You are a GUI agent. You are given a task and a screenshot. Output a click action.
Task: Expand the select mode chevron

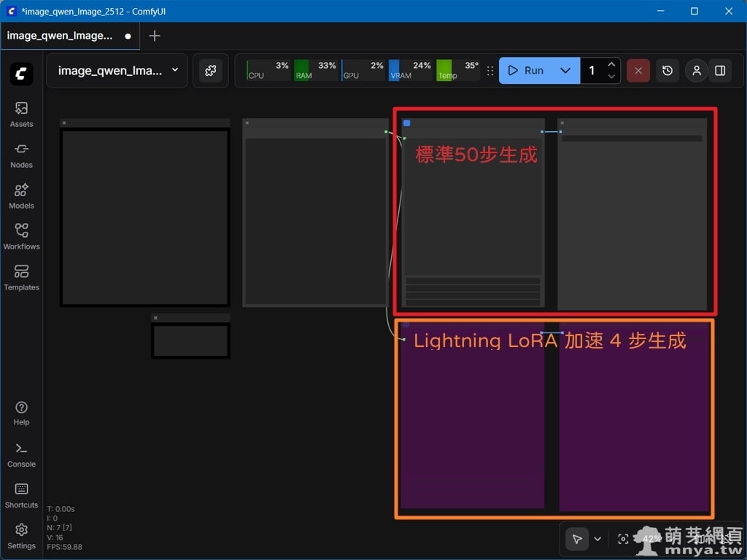coord(597,539)
